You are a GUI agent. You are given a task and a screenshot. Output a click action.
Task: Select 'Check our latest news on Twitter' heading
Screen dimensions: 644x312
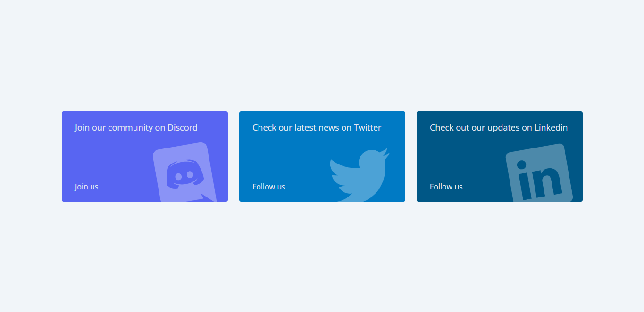[317, 128]
